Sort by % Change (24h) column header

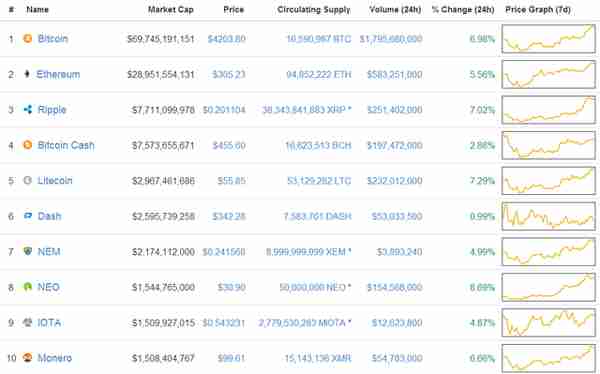pos(463,10)
